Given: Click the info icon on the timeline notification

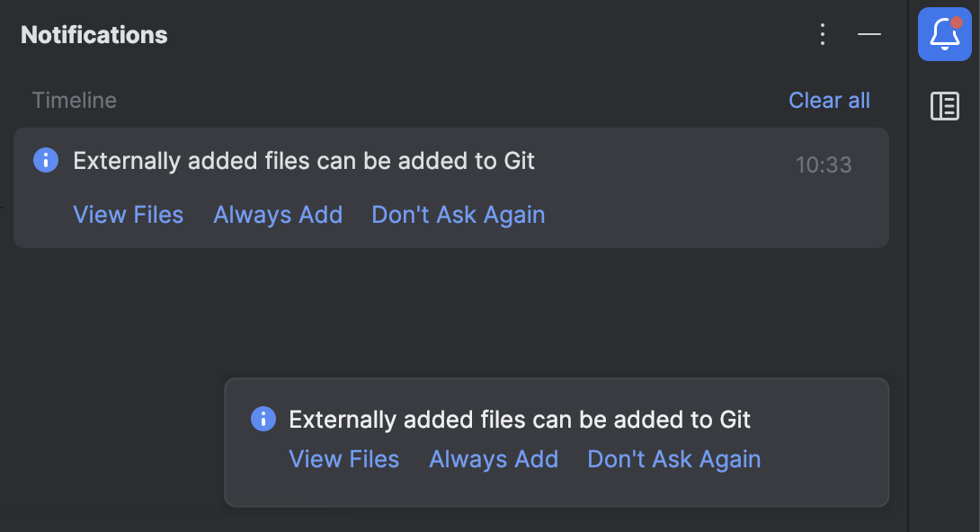Looking at the screenshot, I should pyautogui.click(x=45, y=160).
